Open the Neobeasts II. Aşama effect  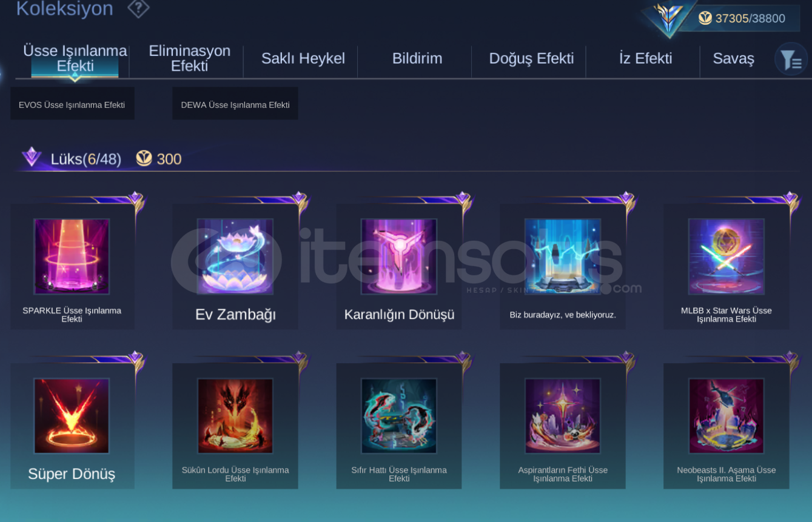coord(726,416)
